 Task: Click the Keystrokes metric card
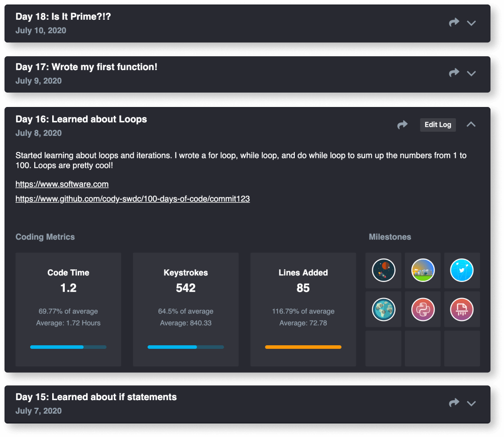pyautogui.click(x=185, y=309)
